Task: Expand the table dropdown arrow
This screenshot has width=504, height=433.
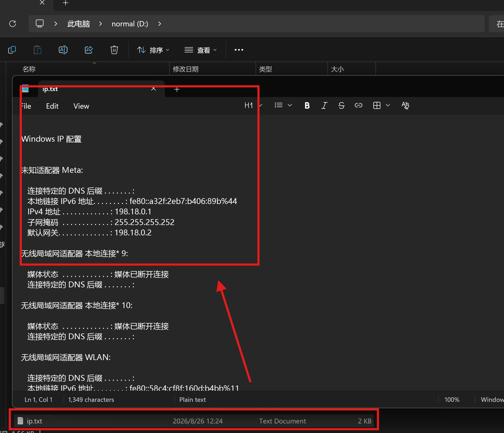Action: [x=388, y=105]
